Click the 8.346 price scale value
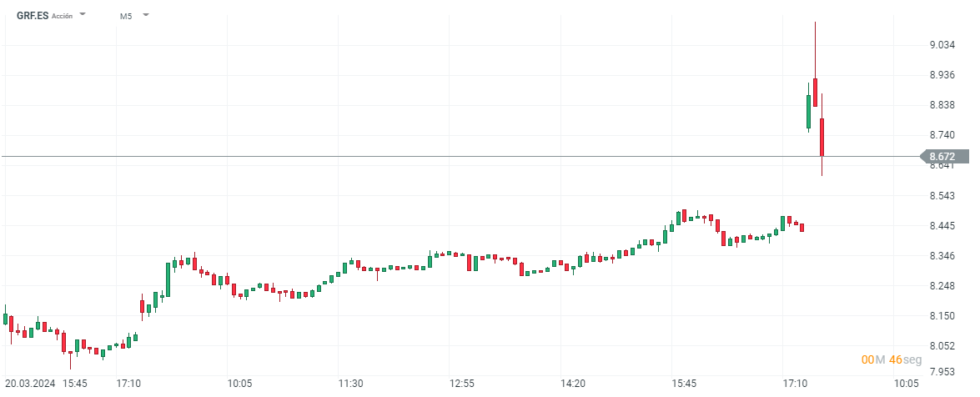 point(942,256)
